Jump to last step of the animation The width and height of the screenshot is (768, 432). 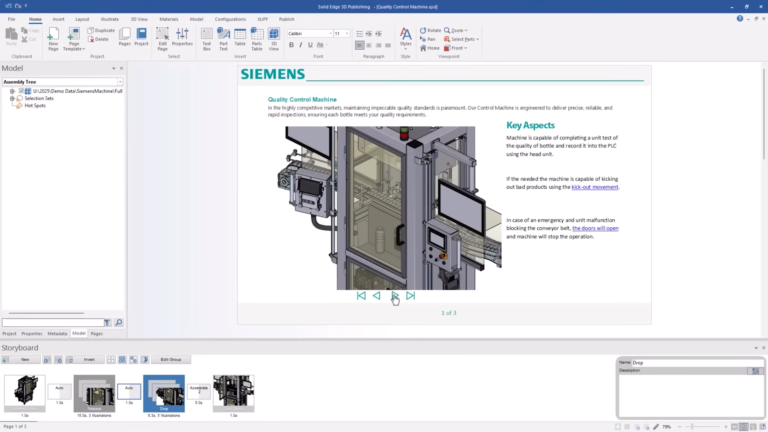tap(410, 296)
